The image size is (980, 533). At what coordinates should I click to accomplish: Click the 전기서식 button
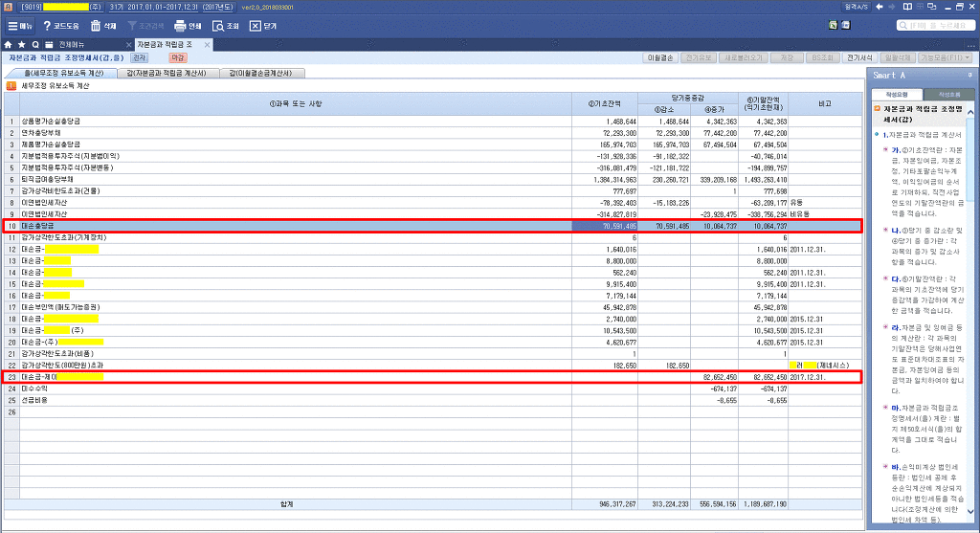(857, 58)
